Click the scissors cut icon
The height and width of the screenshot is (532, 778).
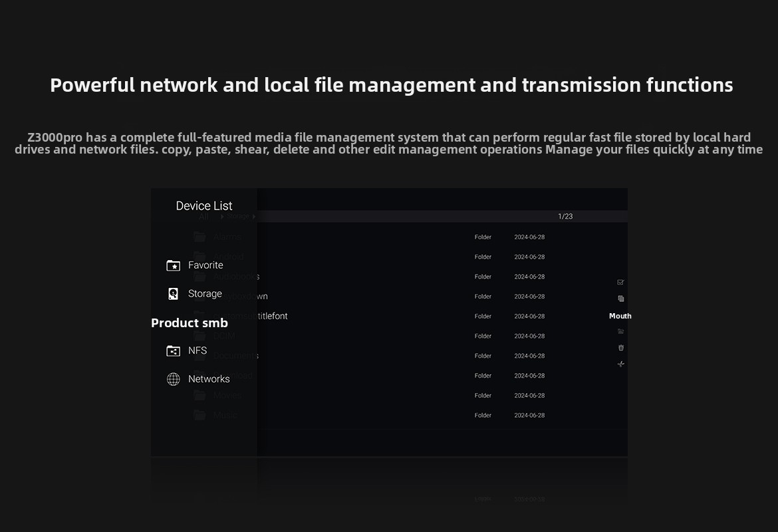[620, 364]
